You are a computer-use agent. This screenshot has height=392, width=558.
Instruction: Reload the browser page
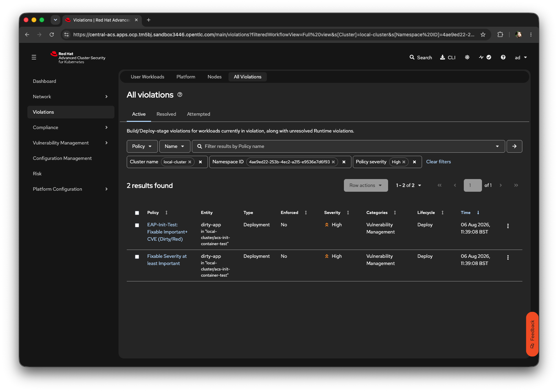point(52,35)
